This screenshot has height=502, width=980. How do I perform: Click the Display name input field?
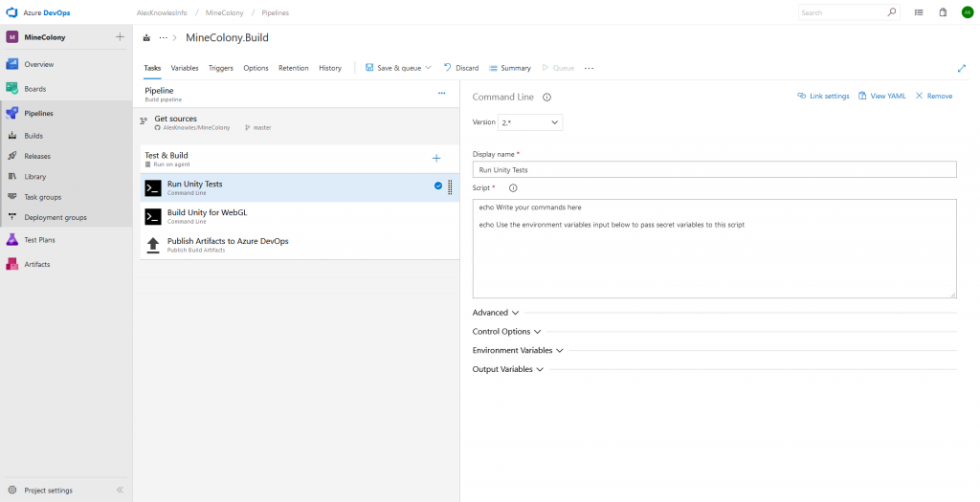[x=714, y=169]
